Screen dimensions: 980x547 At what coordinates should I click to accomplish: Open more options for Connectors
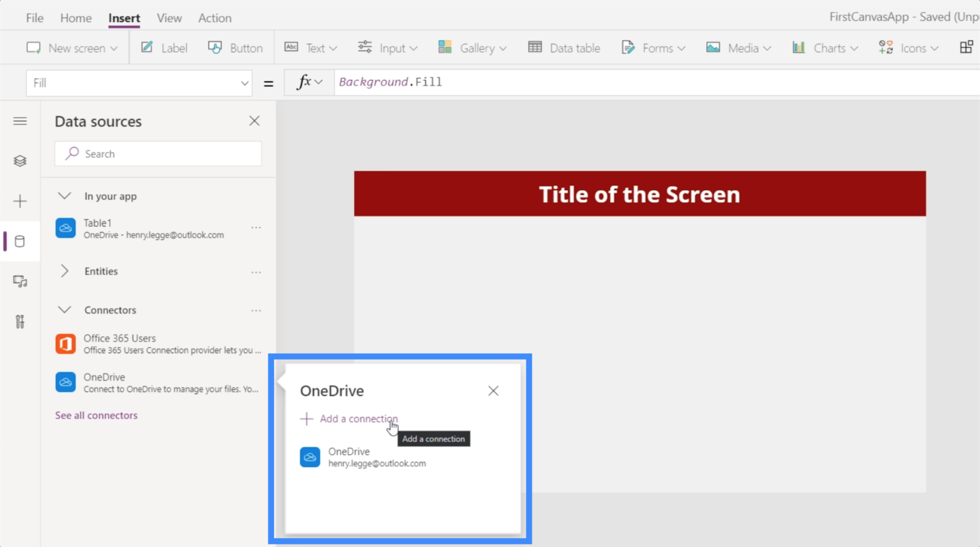click(x=256, y=311)
